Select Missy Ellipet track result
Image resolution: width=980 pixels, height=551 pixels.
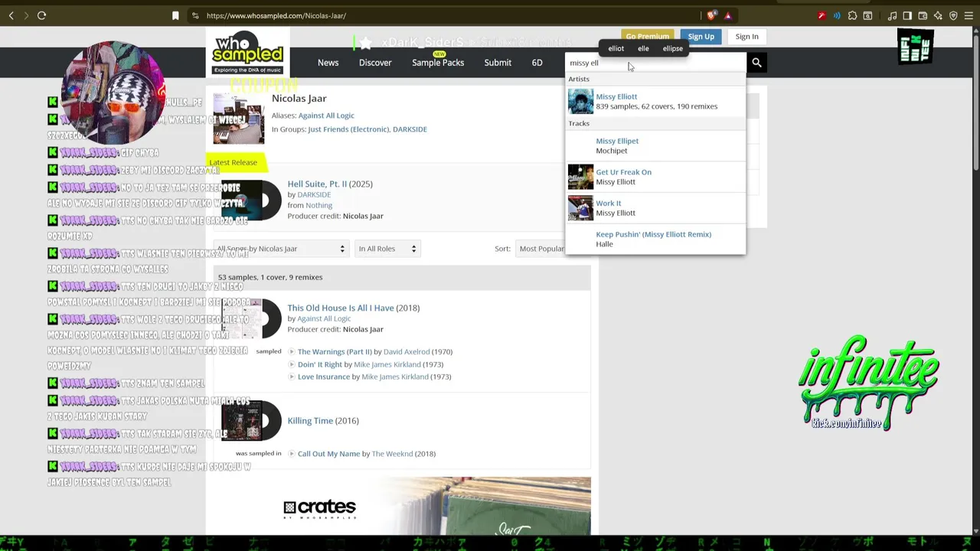[x=655, y=145]
